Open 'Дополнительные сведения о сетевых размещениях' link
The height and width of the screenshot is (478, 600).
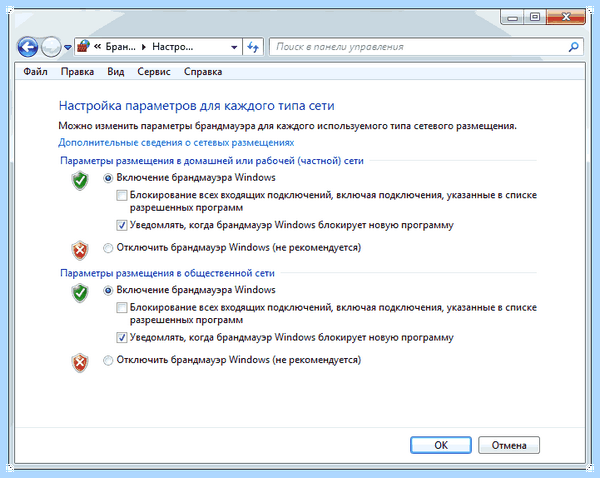click(176, 143)
